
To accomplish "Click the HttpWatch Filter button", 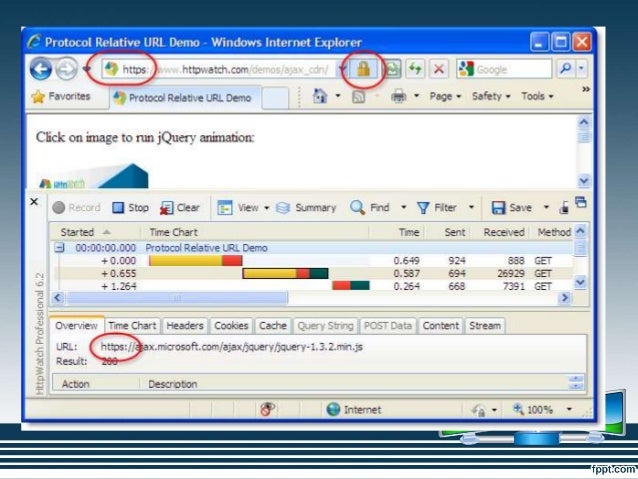I will (437, 208).
